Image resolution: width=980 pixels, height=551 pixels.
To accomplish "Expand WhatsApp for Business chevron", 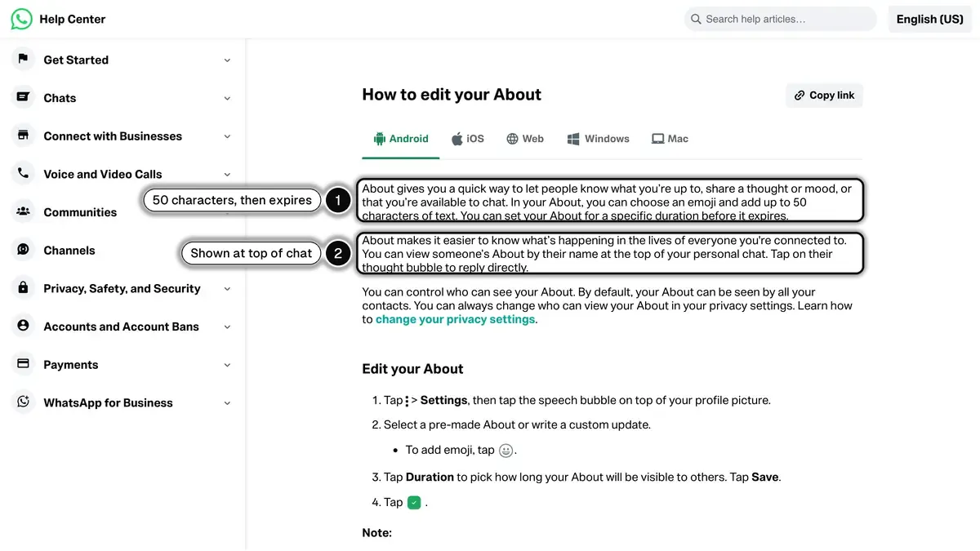I will (227, 402).
